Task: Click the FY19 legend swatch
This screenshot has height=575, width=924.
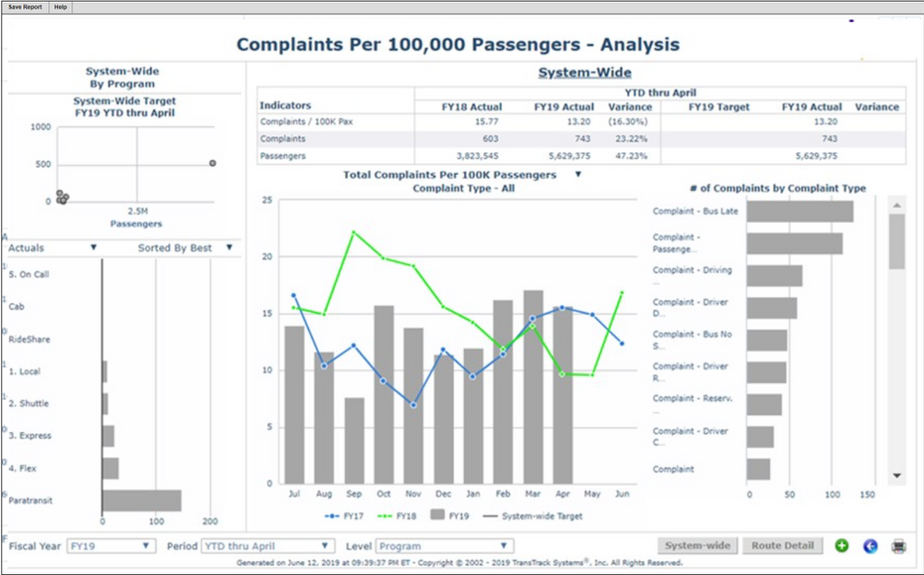Action: click(x=437, y=515)
